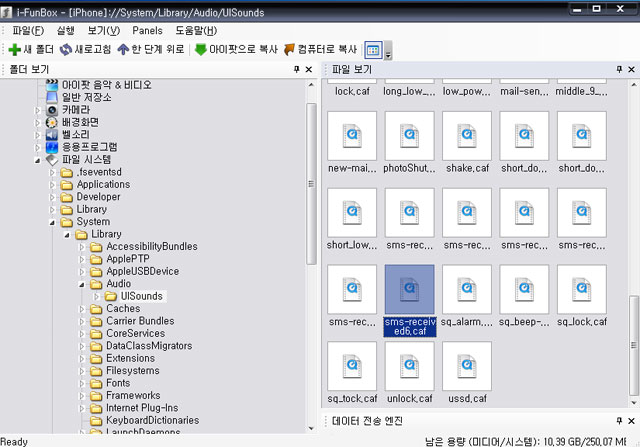Viewport: 640px width, 447px height.
Task: Select the unlock.caf file icon
Action: 409,366
